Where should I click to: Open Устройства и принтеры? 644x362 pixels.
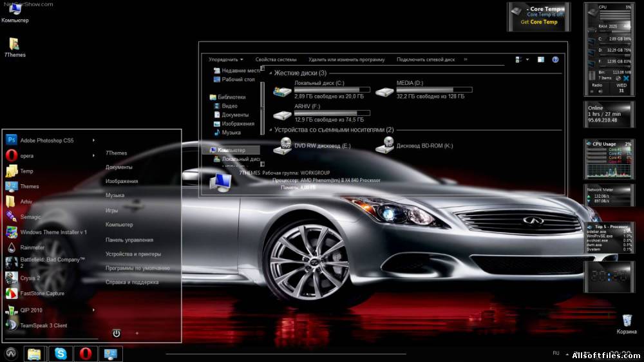point(133,254)
